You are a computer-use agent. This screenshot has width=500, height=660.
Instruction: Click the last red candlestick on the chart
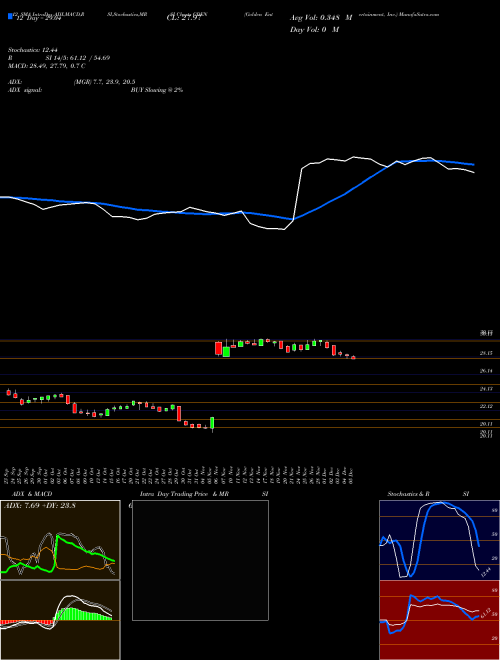[x=353, y=358]
